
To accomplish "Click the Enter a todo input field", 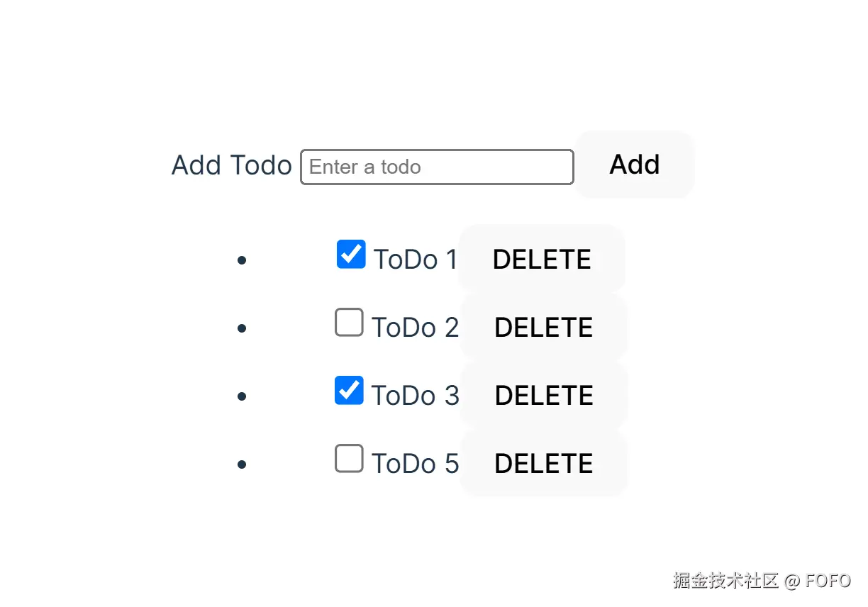I will click(436, 167).
